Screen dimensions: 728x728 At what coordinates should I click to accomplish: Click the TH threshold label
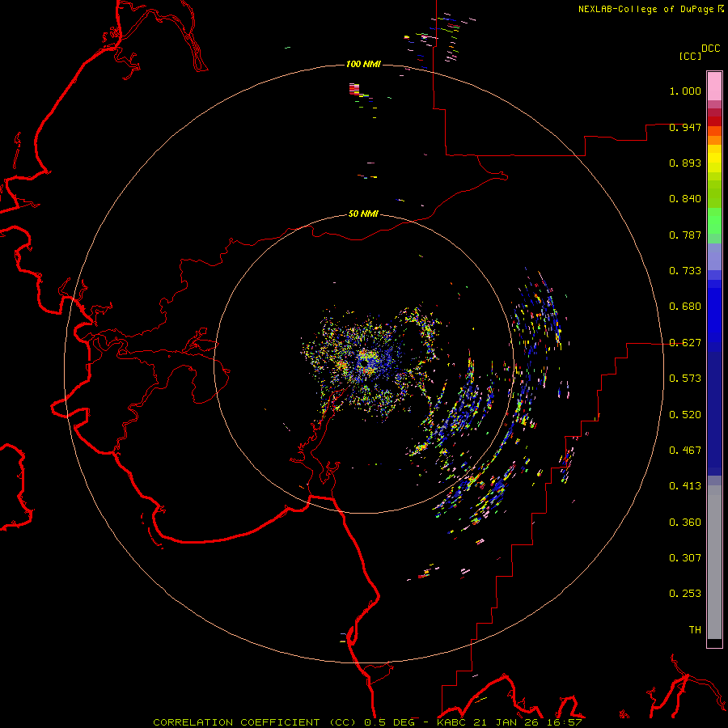tap(695, 630)
